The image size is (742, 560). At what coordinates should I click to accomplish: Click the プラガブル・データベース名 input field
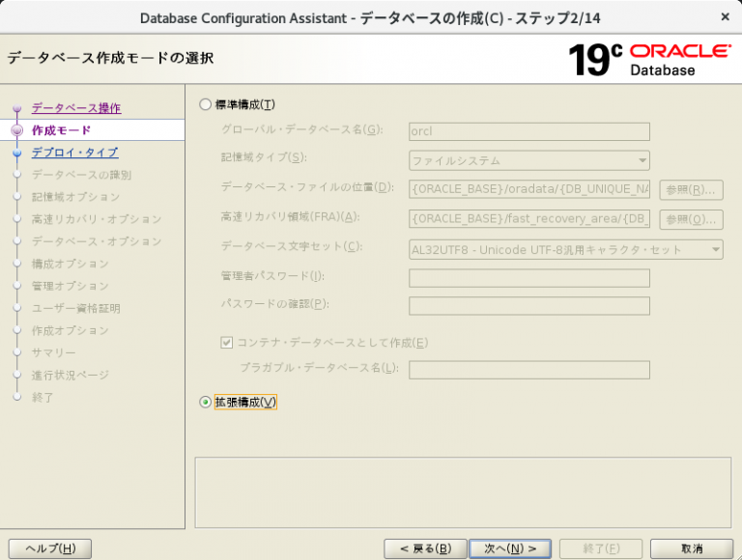[x=528, y=369]
